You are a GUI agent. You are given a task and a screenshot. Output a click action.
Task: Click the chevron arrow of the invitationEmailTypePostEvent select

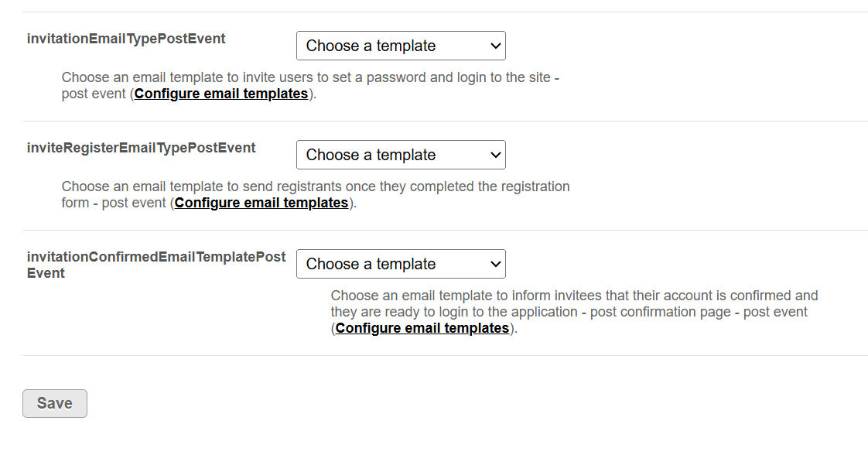click(496, 46)
